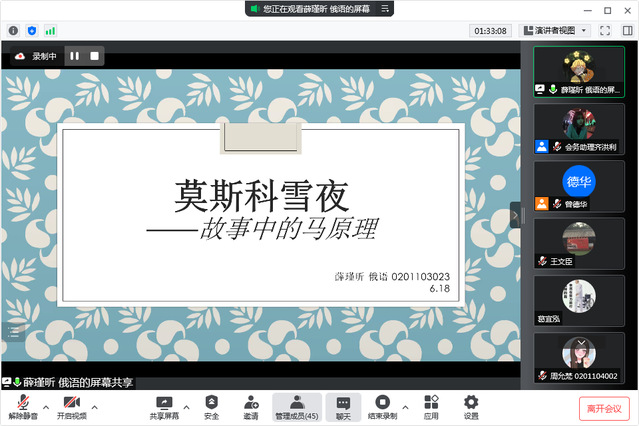Click the meeting info icon at top-left
This screenshot has height=426, width=639.
[14, 31]
